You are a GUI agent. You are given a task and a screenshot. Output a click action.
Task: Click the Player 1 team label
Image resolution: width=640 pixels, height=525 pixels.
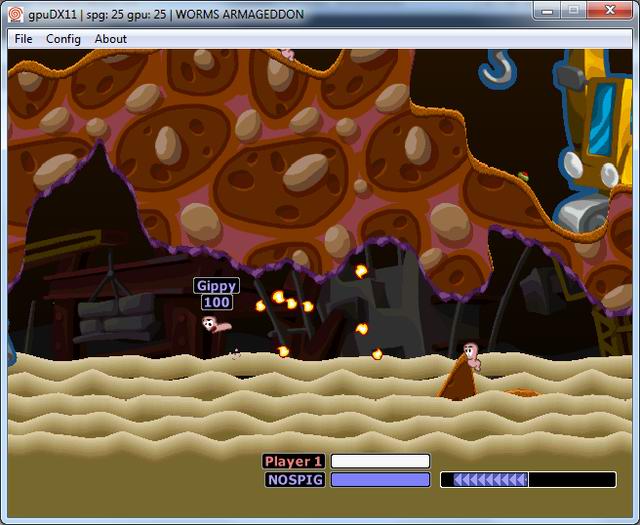tap(293, 461)
